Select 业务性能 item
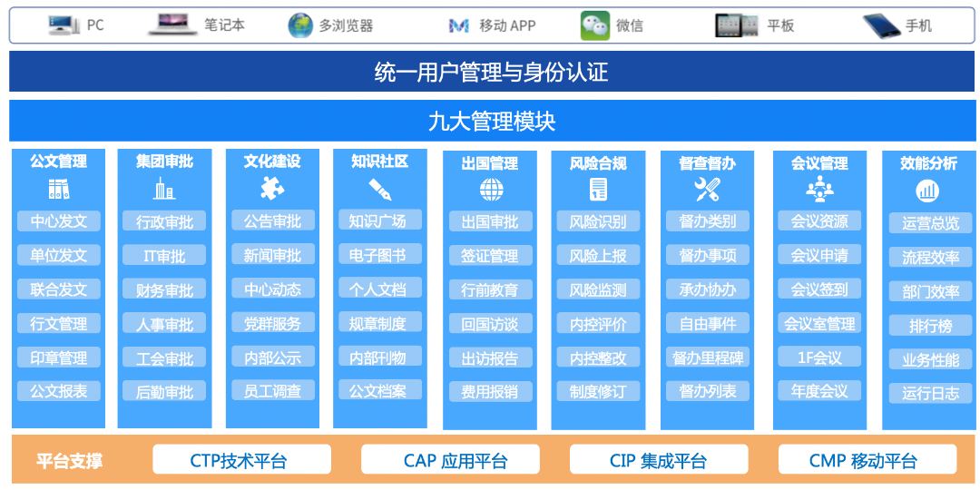The image size is (980, 490). click(931, 359)
